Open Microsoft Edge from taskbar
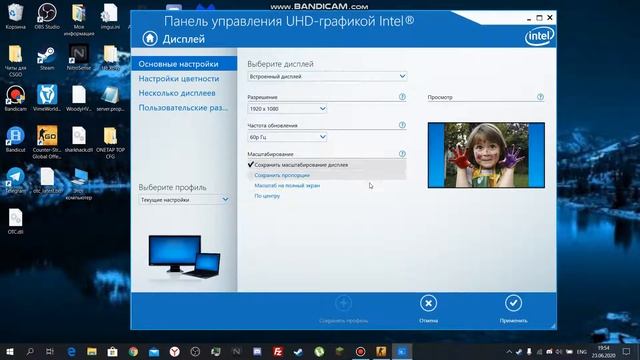This screenshot has height=360, width=640. pyautogui.click(x=71, y=351)
